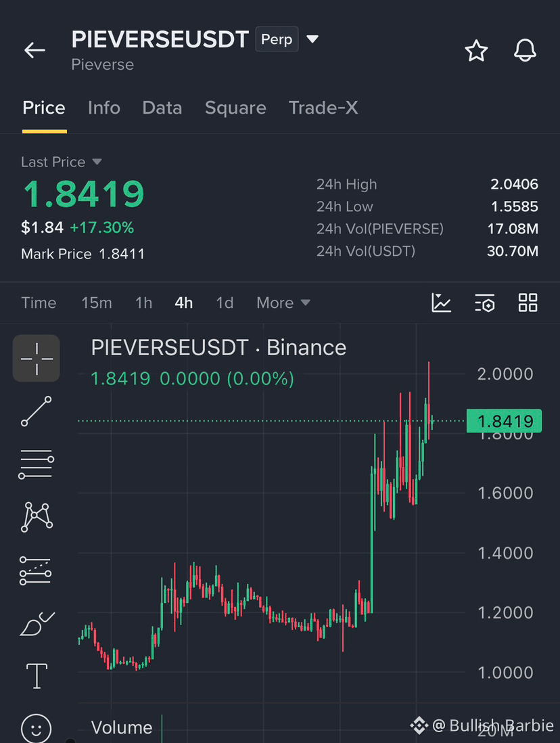Viewport: 560px width, 743px height.
Task: Open chart indicators icon
Action: pos(441,302)
